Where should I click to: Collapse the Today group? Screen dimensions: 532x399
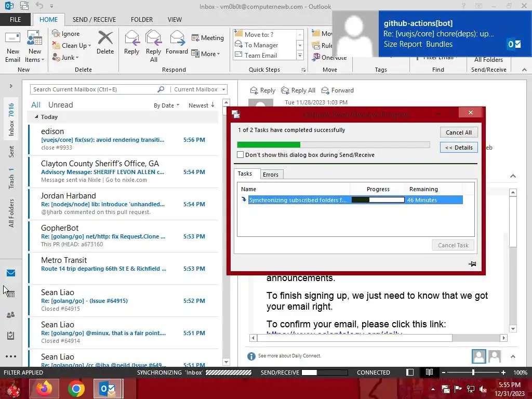click(36, 117)
